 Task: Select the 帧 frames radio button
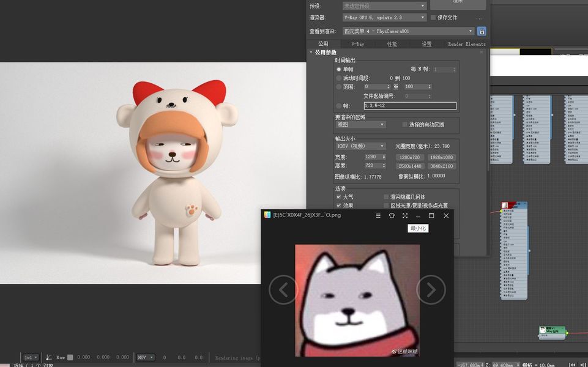(x=338, y=106)
